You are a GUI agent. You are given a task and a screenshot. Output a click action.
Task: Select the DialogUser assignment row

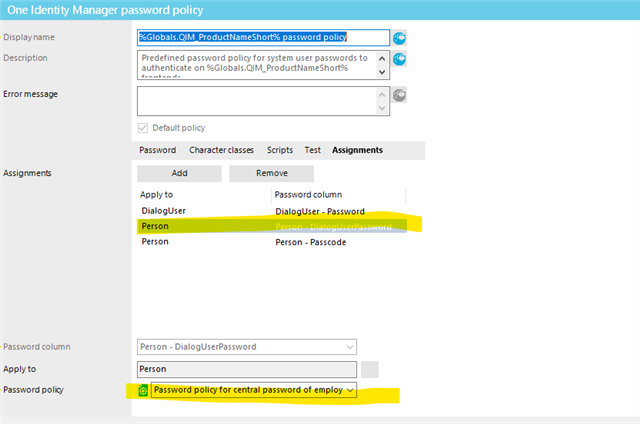point(272,211)
